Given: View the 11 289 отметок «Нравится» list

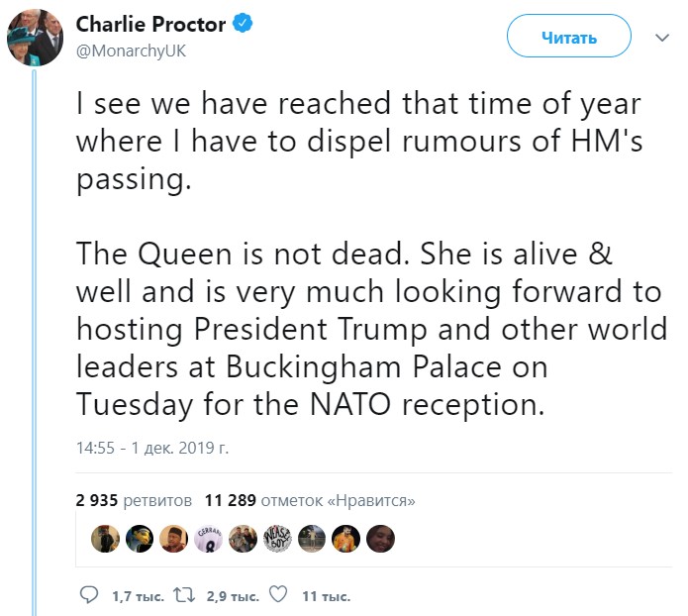Looking at the screenshot, I should 310,500.
